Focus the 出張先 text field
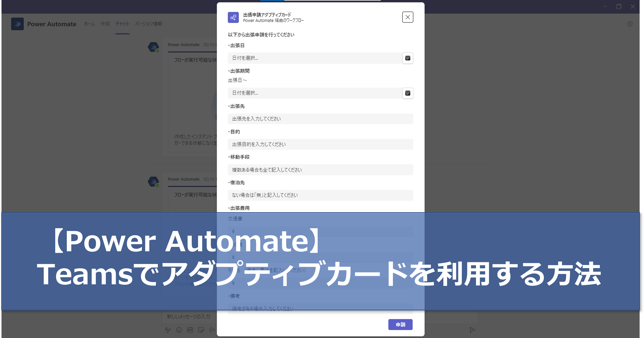This screenshot has width=644, height=338. coord(320,119)
